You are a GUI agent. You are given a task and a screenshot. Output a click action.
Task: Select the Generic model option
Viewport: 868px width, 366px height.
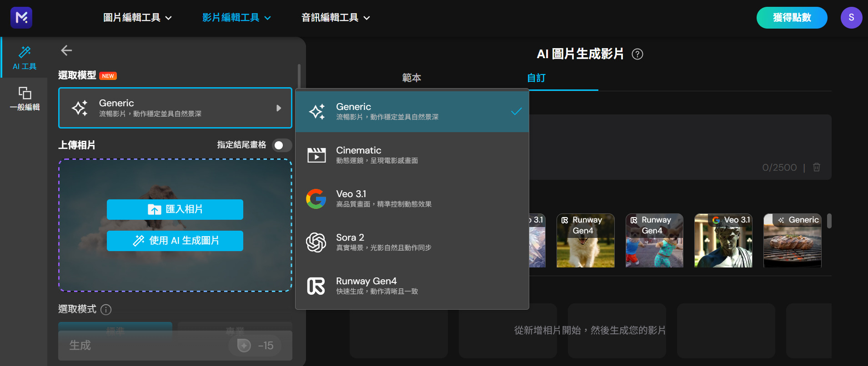(x=412, y=111)
